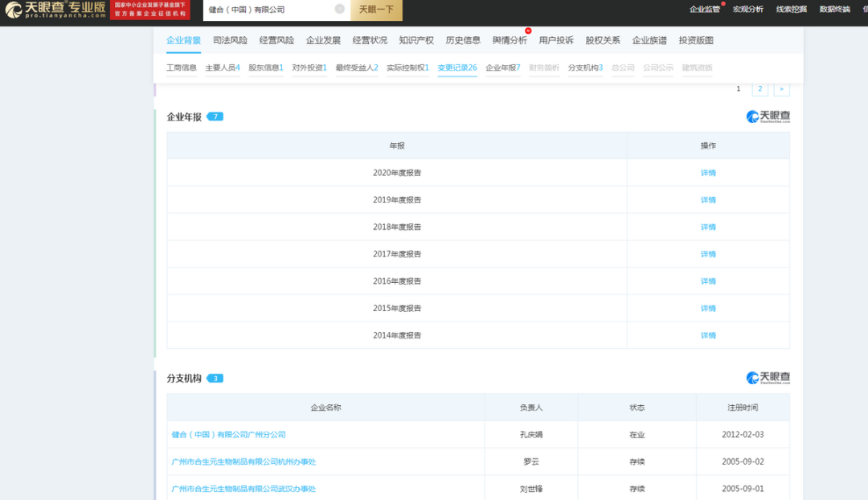Open the 广州市合生元生物制品有限公司杭州办事处 link

pos(244,462)
